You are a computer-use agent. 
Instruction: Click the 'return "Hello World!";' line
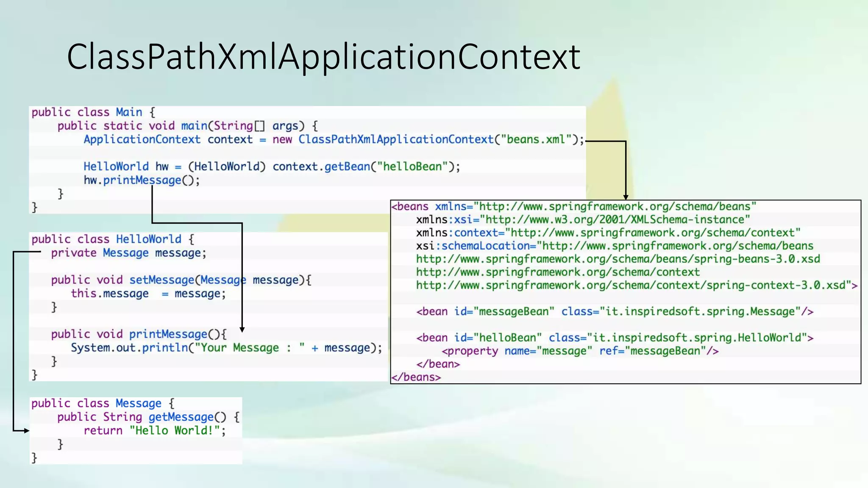click(x=155, y=430)
